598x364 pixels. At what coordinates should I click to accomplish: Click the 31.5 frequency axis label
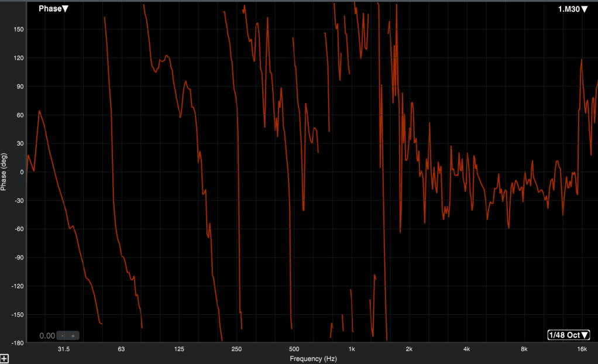point(64,349)
